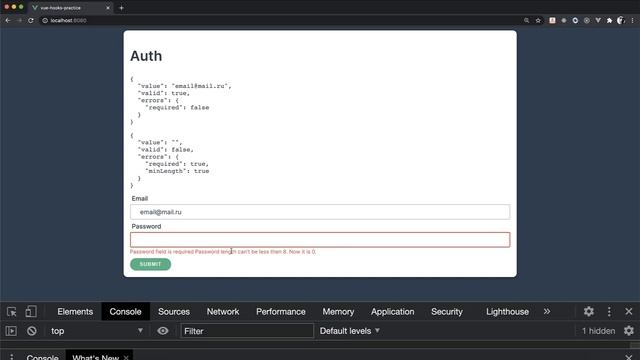Open the blue ring extension icon
Screen dimensions: 640x360
[x=575, y=20]
